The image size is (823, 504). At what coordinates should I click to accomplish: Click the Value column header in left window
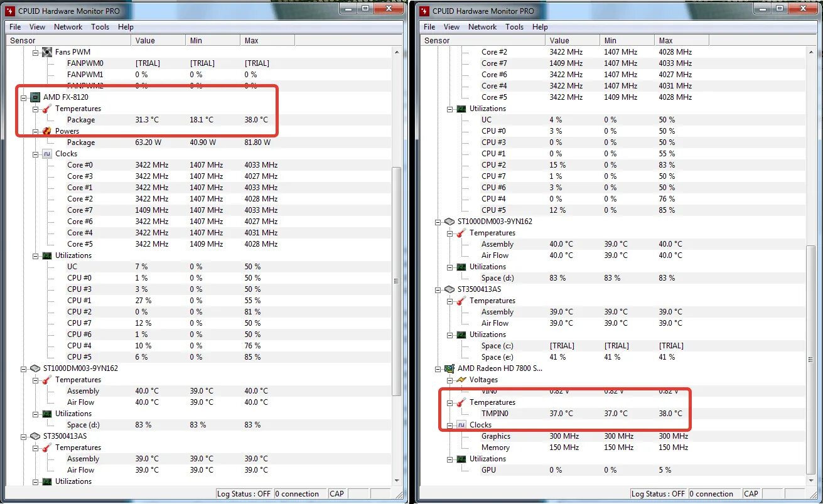pos(159,40)
